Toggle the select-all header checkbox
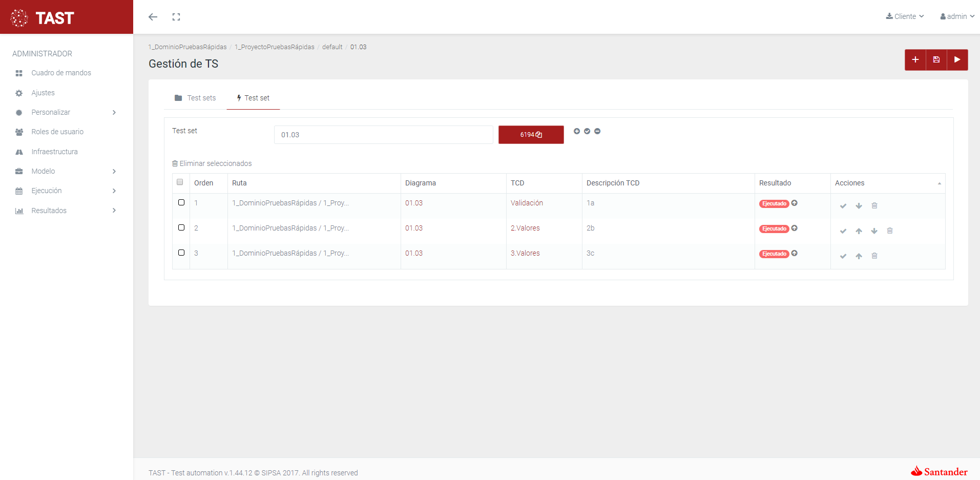Viewport: 980px width, 480px height. (x=180, y=182)
